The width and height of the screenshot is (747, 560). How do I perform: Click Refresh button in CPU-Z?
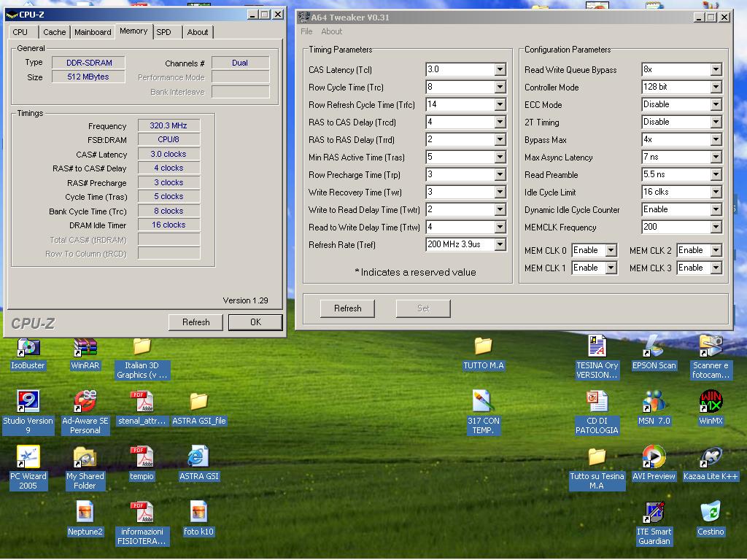[196, 322]
